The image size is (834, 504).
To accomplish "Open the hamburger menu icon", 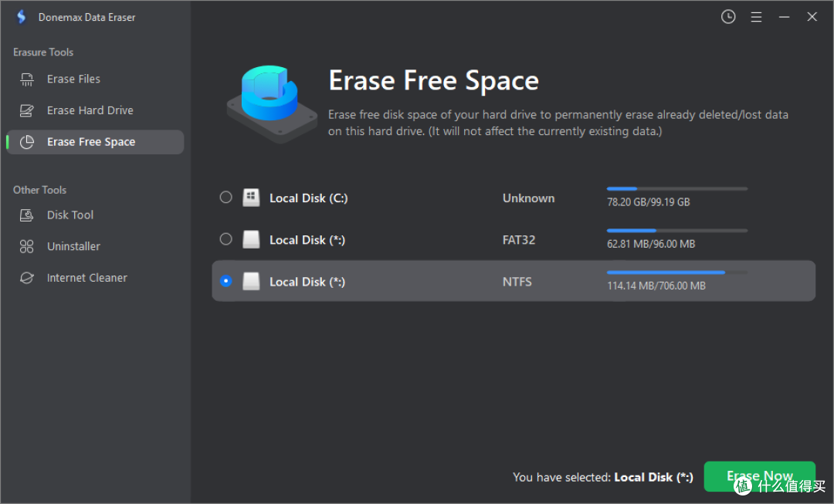I will click(756, 17).
